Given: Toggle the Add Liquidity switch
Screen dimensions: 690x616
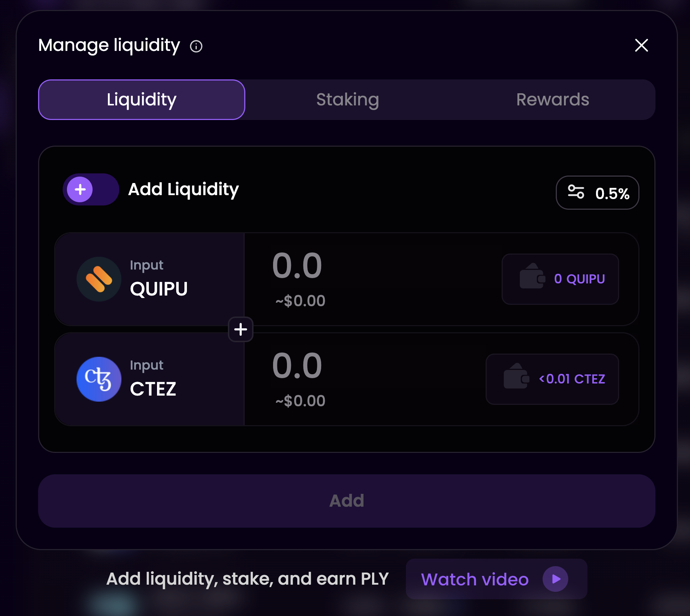Looking at the screenshot, I should pos(91,189).
